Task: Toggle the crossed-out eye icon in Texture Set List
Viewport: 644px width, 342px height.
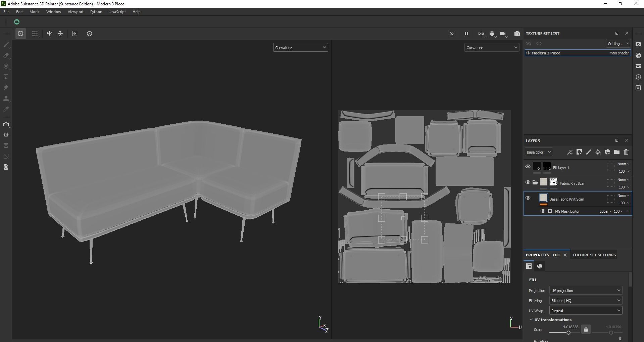Action: pos(528,44)
